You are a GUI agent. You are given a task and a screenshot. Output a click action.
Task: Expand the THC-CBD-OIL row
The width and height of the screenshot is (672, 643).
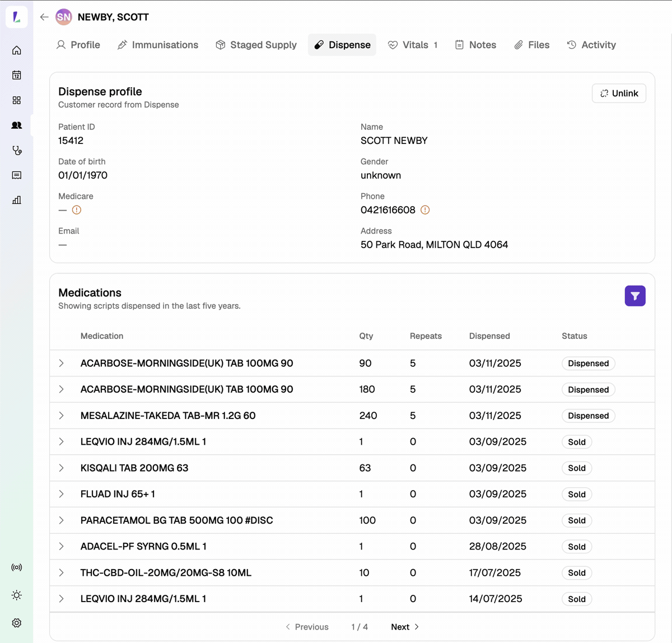point(62,572)
